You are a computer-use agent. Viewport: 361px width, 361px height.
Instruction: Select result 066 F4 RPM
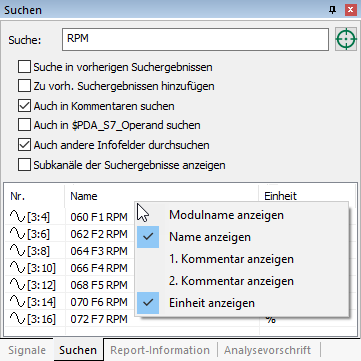click(99, 268)
